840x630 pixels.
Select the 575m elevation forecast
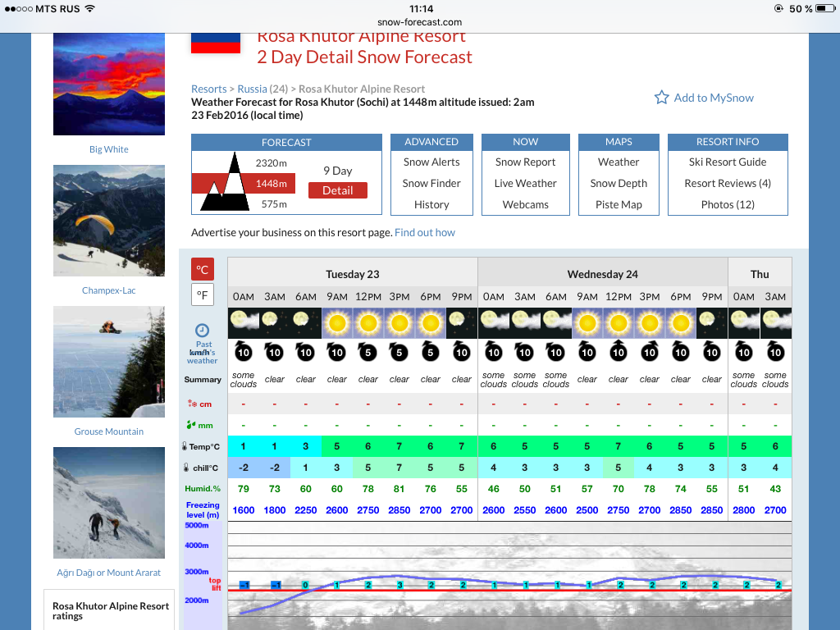274,204
